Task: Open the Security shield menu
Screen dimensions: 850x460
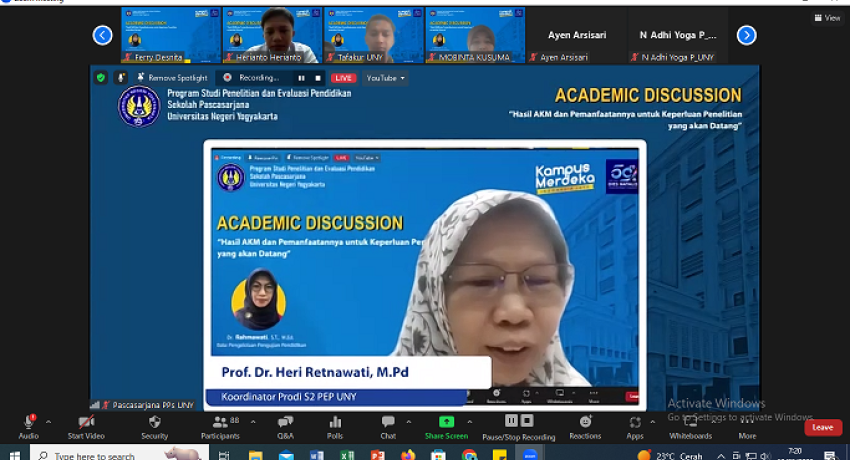Action: pyautogui.click(x=154, y=426)
